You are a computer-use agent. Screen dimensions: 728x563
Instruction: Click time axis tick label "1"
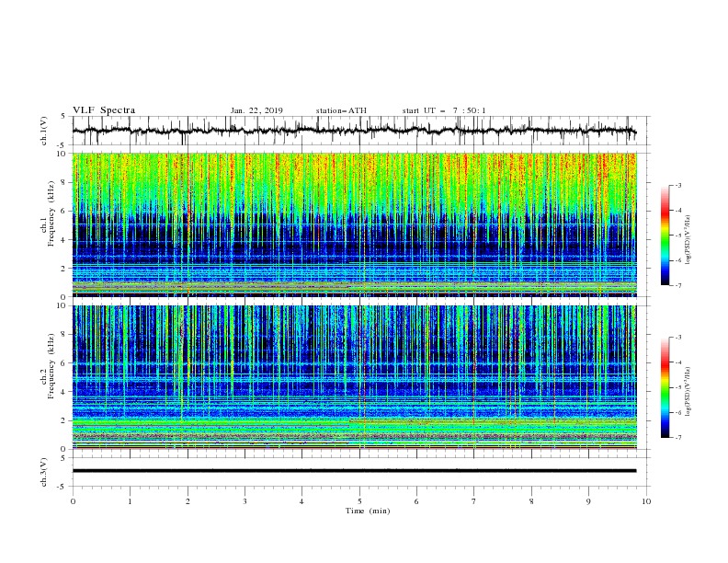(130, 501)
